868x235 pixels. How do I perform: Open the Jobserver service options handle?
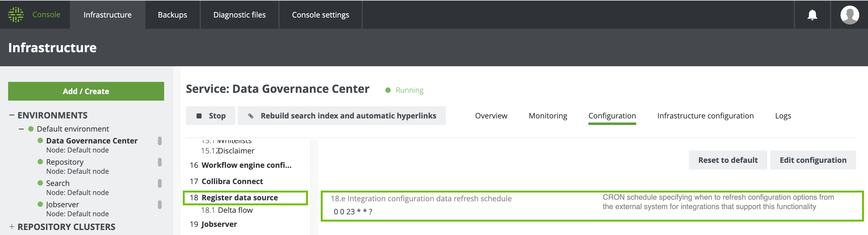click(x=160, y=205)
